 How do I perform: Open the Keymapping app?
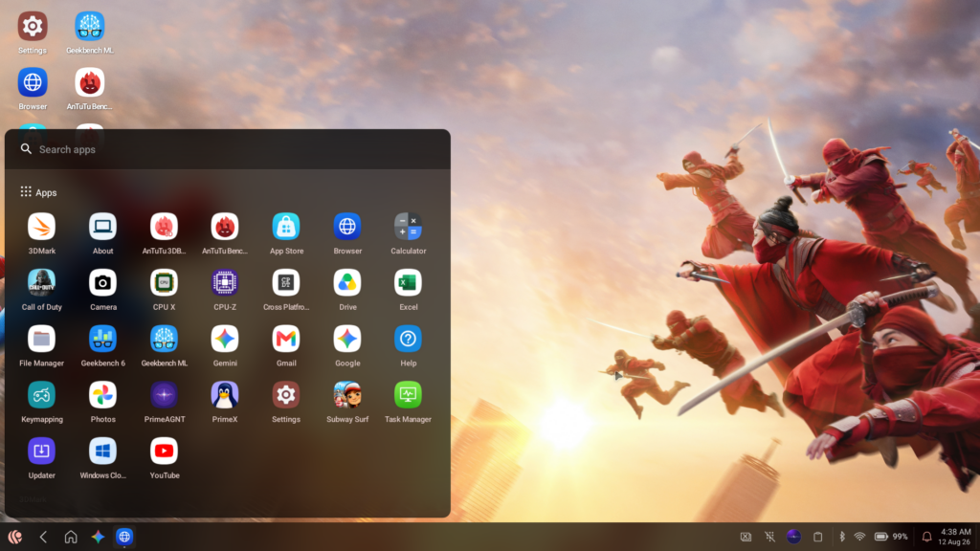[x=41, y=395]
